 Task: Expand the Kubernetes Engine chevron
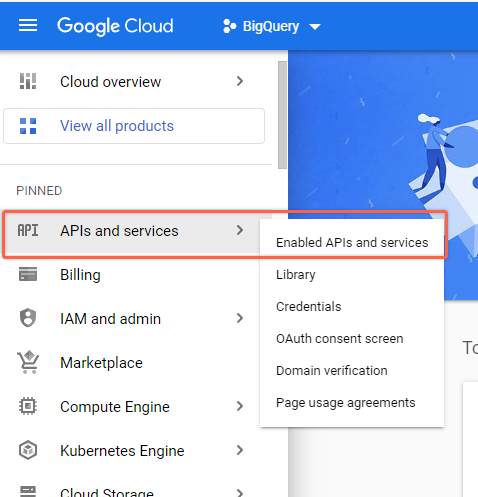240,450
